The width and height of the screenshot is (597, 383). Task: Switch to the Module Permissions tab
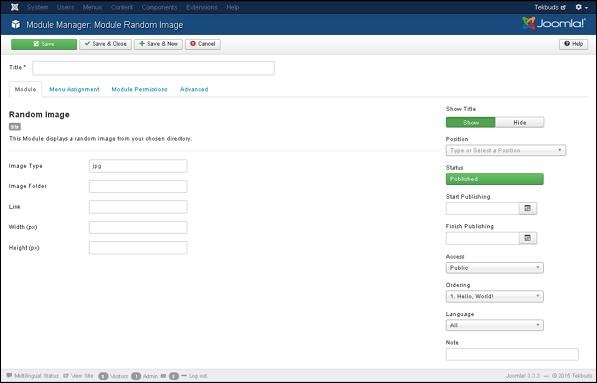139,89
